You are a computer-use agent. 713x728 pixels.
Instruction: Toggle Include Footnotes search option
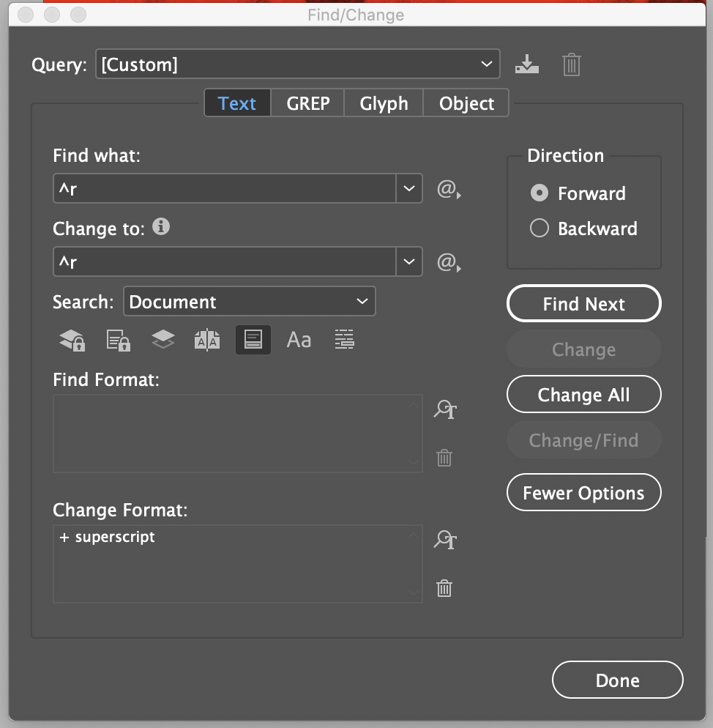tap(253, 340)
